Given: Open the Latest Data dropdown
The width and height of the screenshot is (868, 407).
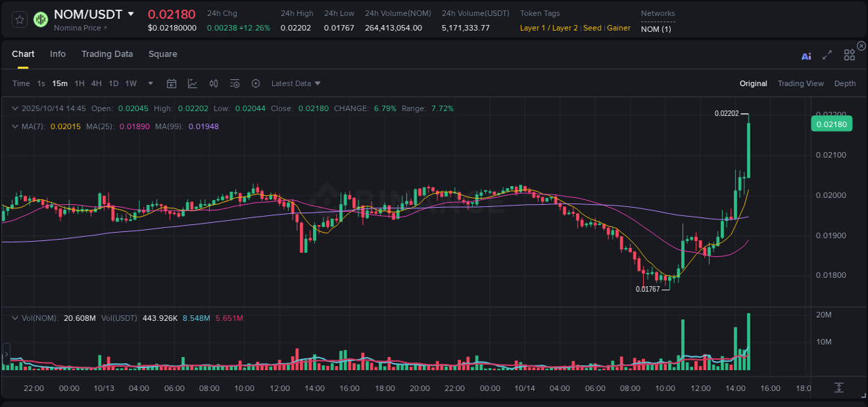Looking at the screenshot, I should point(294,83).
